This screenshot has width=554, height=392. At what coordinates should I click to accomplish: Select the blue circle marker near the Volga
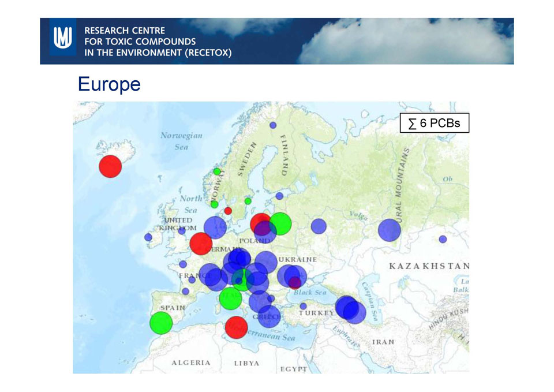(x=319, y=226)
